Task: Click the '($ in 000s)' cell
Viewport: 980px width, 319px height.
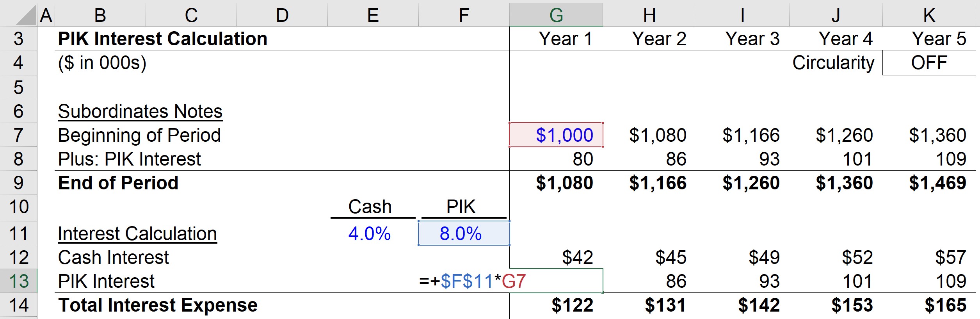Action: [x=102, y=63]
